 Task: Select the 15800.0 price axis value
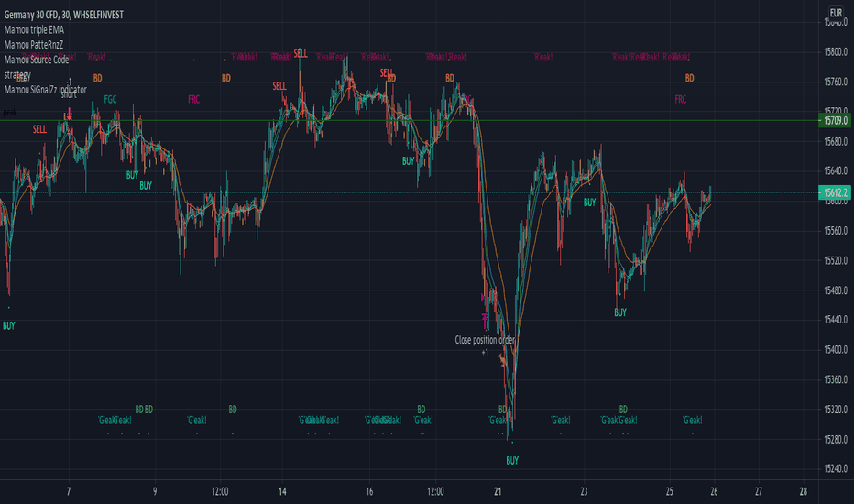point(836,51)
